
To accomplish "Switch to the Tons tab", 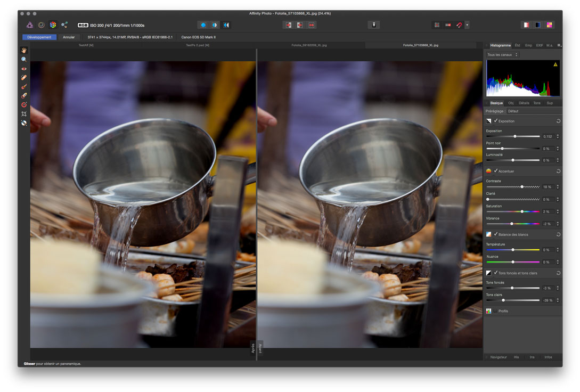I will 537,103.
